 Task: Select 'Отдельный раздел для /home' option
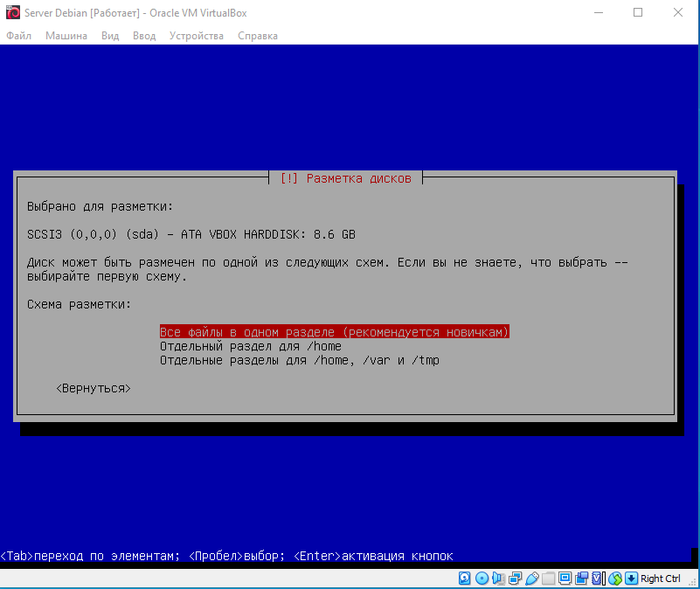(250, 346)
